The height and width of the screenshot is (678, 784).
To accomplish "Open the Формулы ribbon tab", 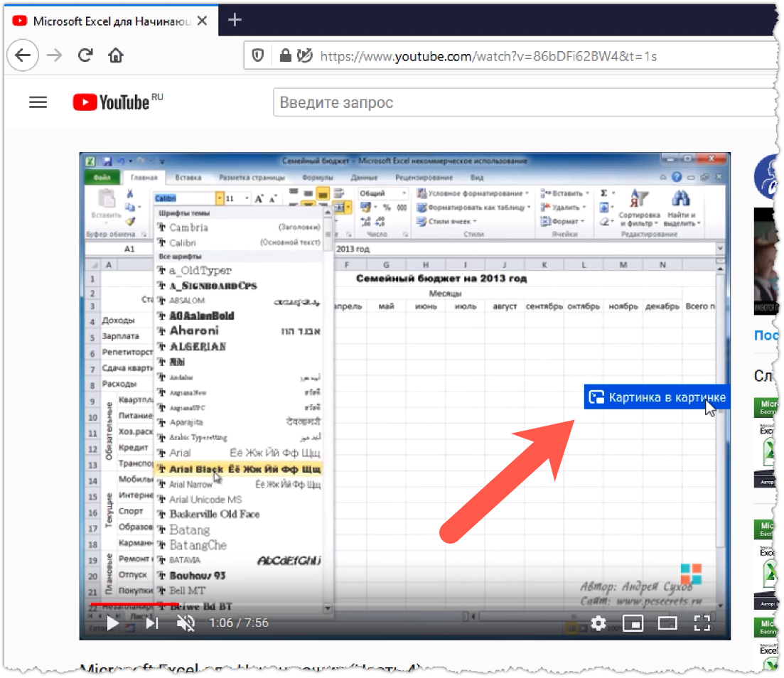I will [x=317, y=178].
